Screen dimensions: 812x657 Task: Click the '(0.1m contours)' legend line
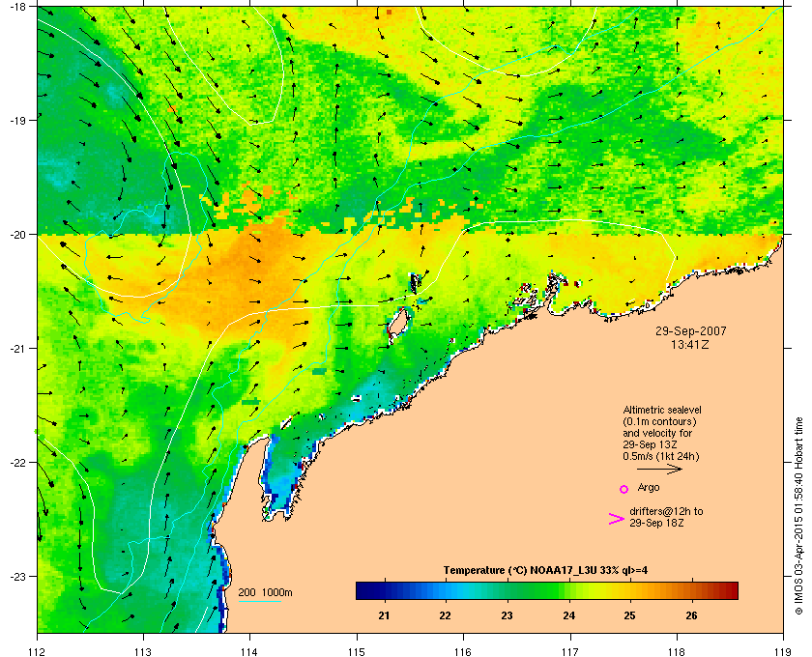[659, 421]
